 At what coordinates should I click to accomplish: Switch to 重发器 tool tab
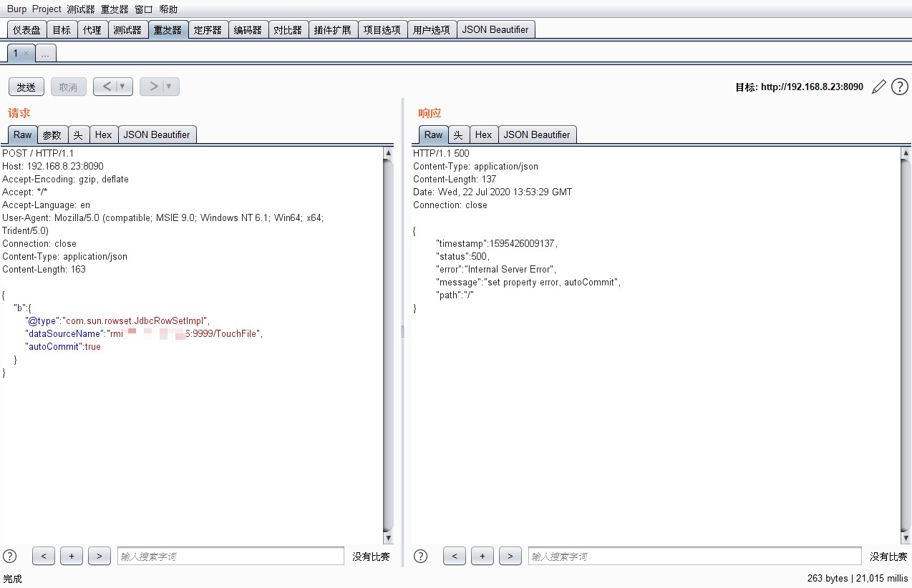(x=168, y=29)
